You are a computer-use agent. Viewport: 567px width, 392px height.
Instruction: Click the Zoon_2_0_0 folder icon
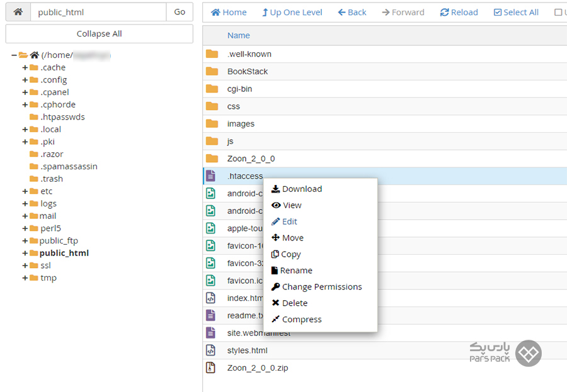[x=212, y=158]
